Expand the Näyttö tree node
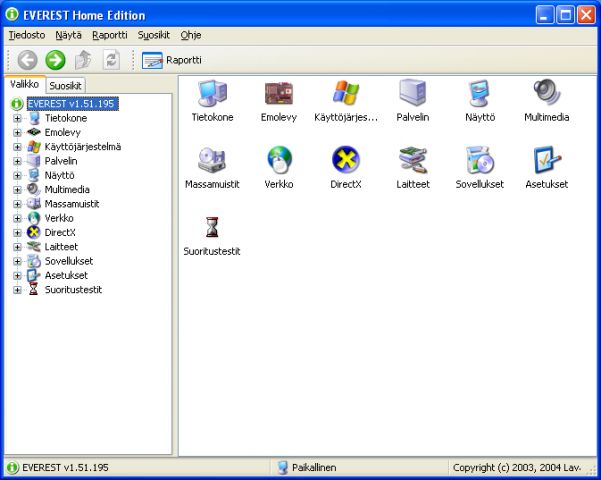This screenshot has height=480, width=601. [17, 176]
